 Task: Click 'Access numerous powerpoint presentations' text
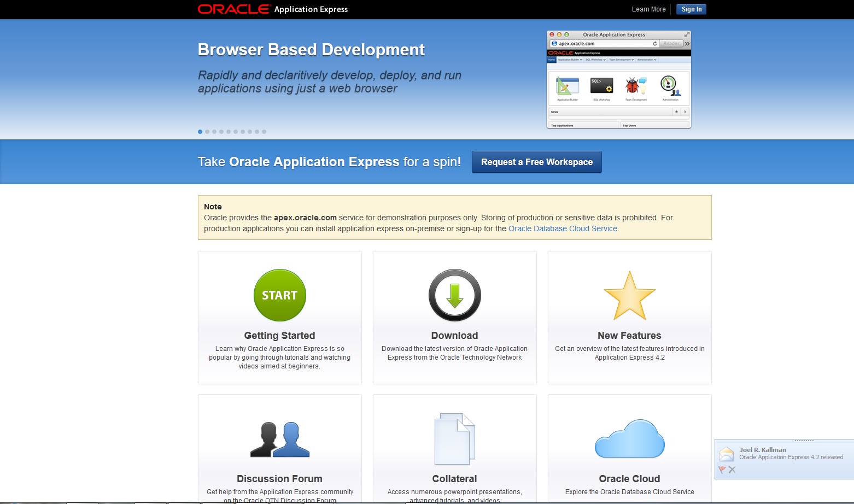click(454, 496)
